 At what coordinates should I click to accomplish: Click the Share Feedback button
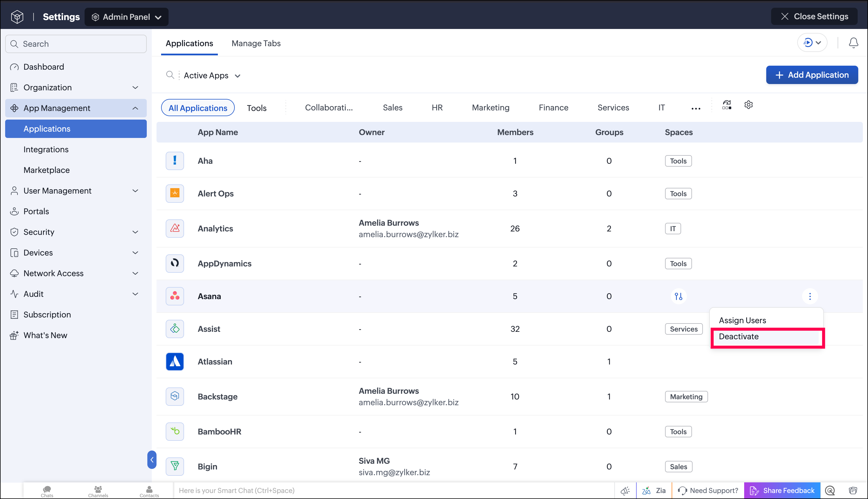[782, 490]
